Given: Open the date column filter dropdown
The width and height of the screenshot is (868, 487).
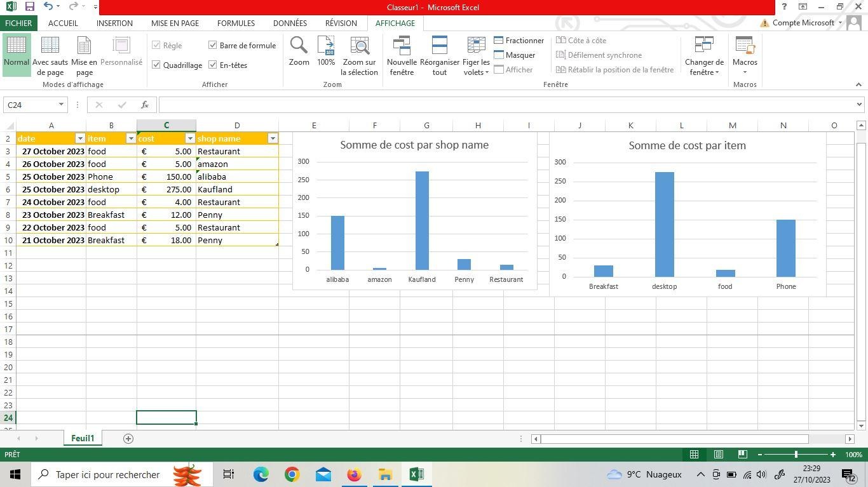Looking at the screenshot, I should tap(80, 138).
